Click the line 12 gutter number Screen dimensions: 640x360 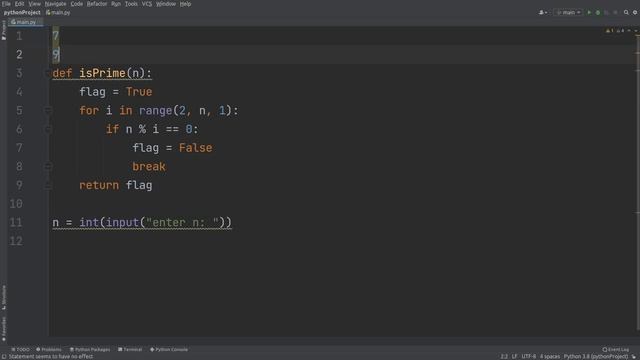pyautogui.click(x=16, y=241)
